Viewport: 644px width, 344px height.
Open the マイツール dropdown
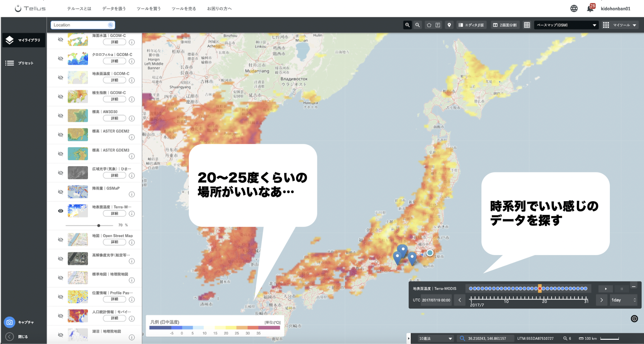point(620,25)
